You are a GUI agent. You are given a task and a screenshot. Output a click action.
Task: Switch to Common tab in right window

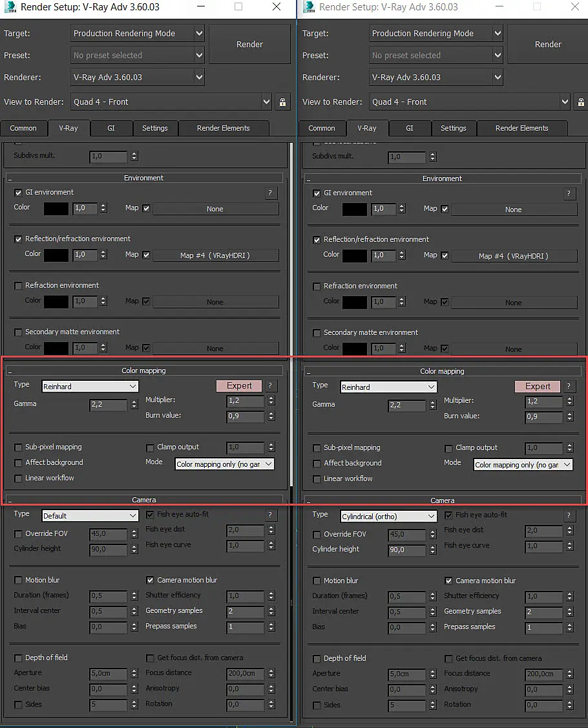point(322,128)
